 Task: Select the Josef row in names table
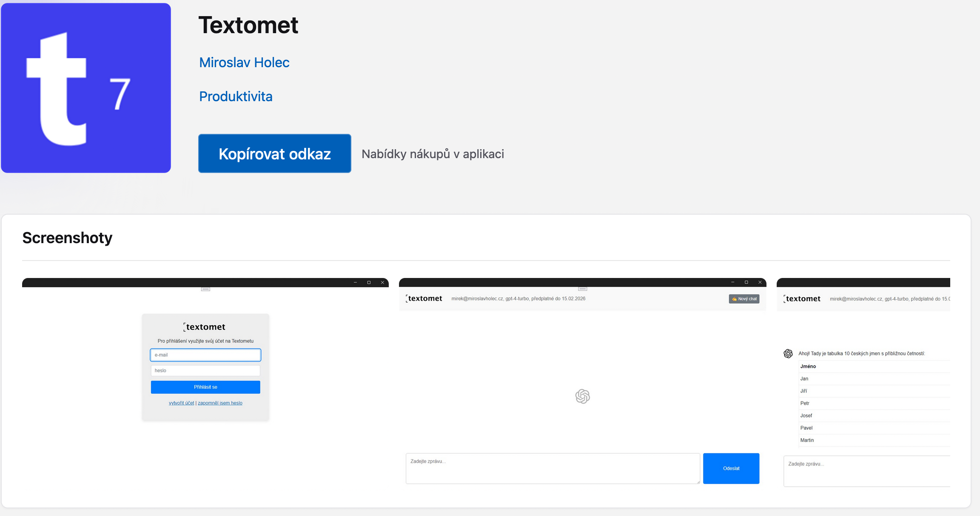pyautogui.click(x=875, y=416)
